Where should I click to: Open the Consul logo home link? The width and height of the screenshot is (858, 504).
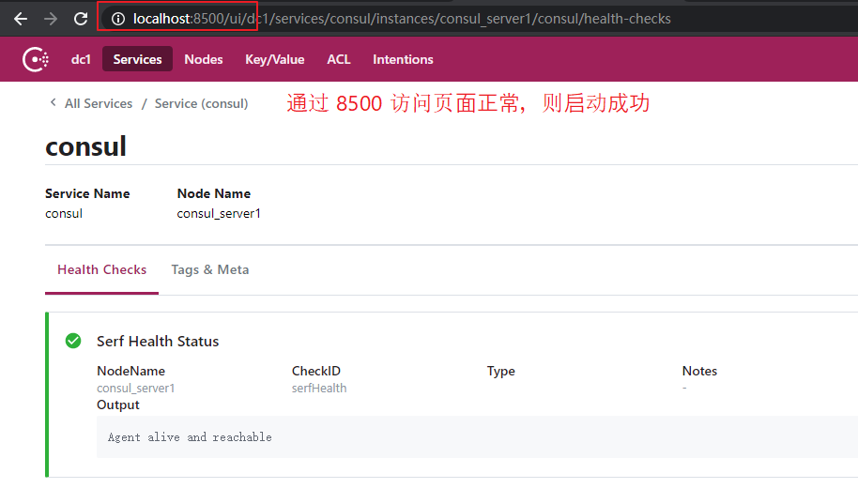(x=36, y=59)
